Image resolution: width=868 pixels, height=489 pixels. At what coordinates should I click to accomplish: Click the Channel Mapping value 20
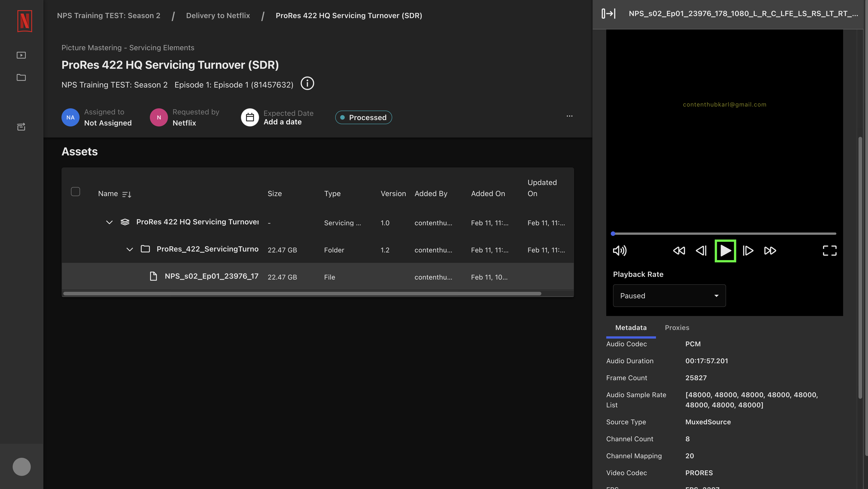(x=689, y=456)
